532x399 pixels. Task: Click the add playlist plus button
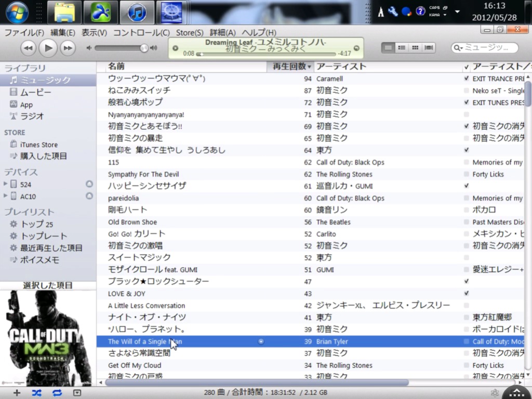coord(17,393)
